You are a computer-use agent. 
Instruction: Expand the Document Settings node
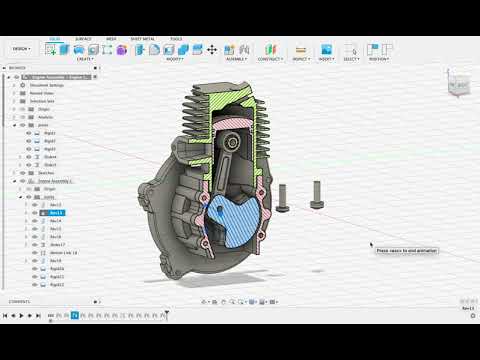point(14,85)
